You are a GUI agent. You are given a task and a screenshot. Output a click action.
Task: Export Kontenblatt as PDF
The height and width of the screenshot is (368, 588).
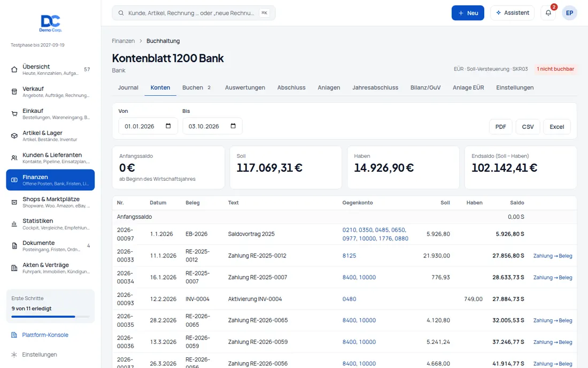[x=501, y=127]
